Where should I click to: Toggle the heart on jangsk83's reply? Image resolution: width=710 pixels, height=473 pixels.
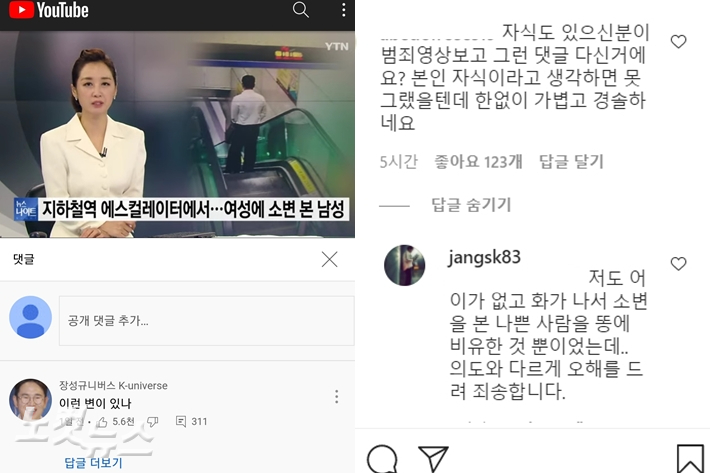tap(678, 263)
